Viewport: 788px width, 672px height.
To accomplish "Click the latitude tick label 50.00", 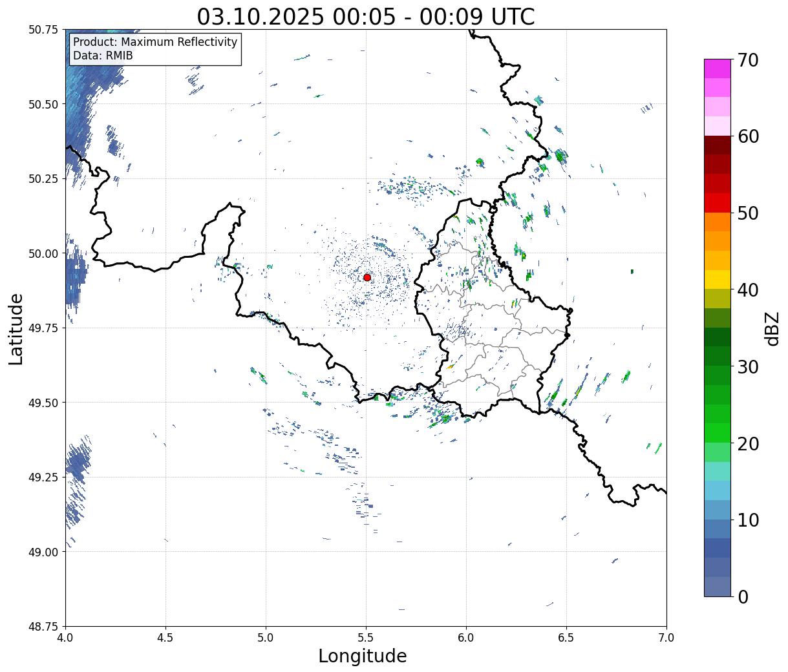I will [x=43, y=254].
